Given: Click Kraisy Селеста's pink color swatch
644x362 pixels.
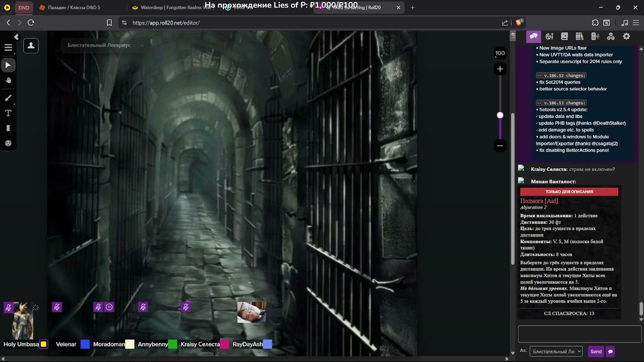Looking at the screenshot, I should pyautogui.click(x=224, y=344).
